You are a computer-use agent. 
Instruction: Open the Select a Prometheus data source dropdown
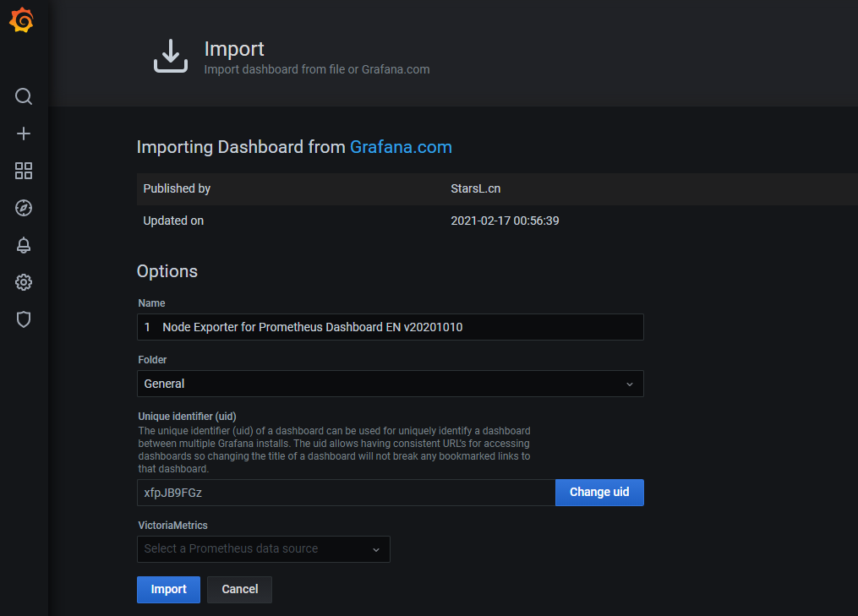coord(264,549)
